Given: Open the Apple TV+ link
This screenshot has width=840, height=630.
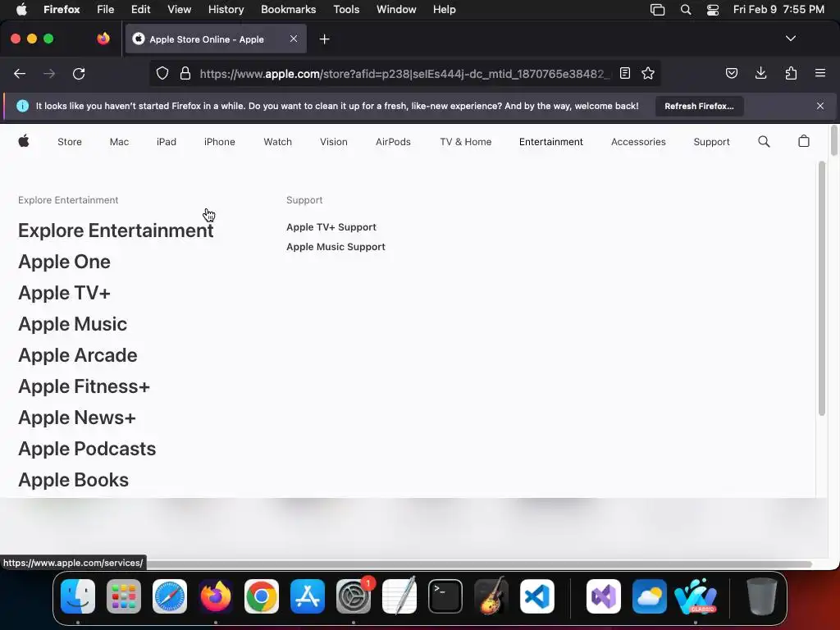Looking at the screenshot, I should [x=64, y=293].
